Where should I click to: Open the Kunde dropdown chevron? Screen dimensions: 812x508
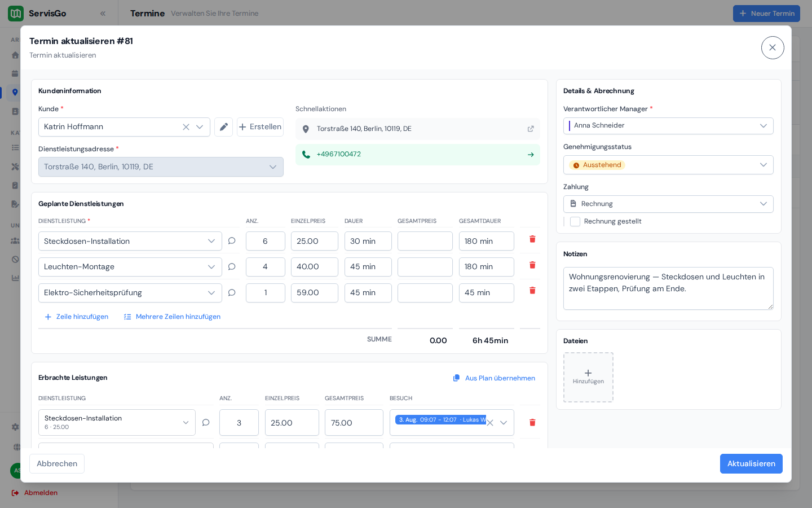point(200,127)
